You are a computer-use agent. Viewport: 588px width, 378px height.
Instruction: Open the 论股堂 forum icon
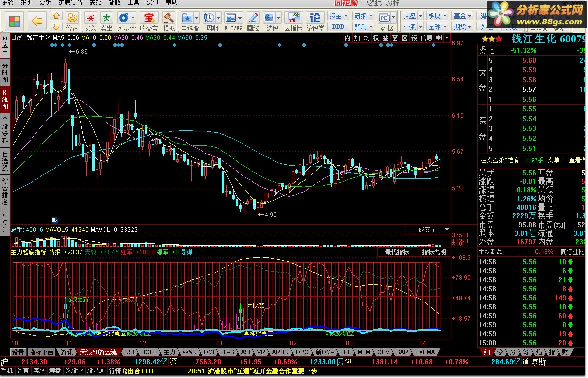coord(316,21)
